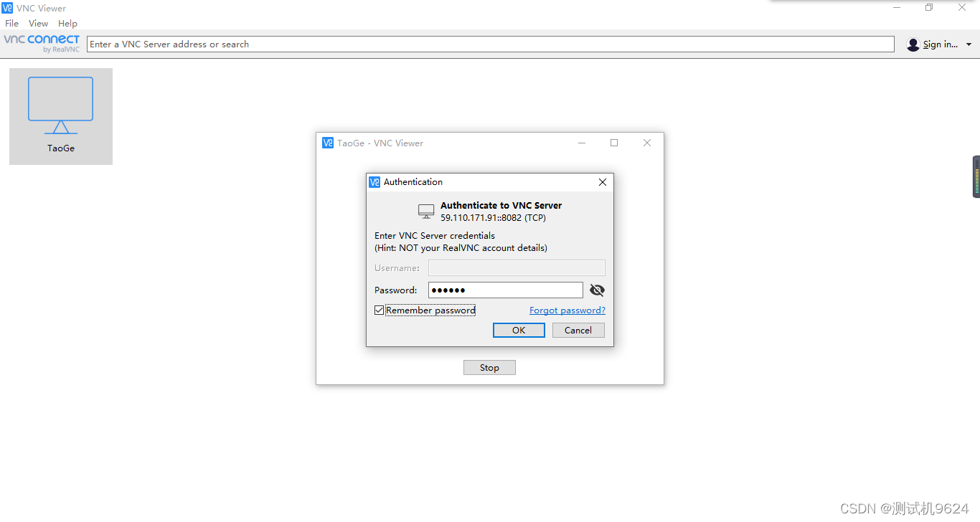980x522 pixels.
Task: Click the user avatar icon beside Sign in
Action: (x=913, y=44)
